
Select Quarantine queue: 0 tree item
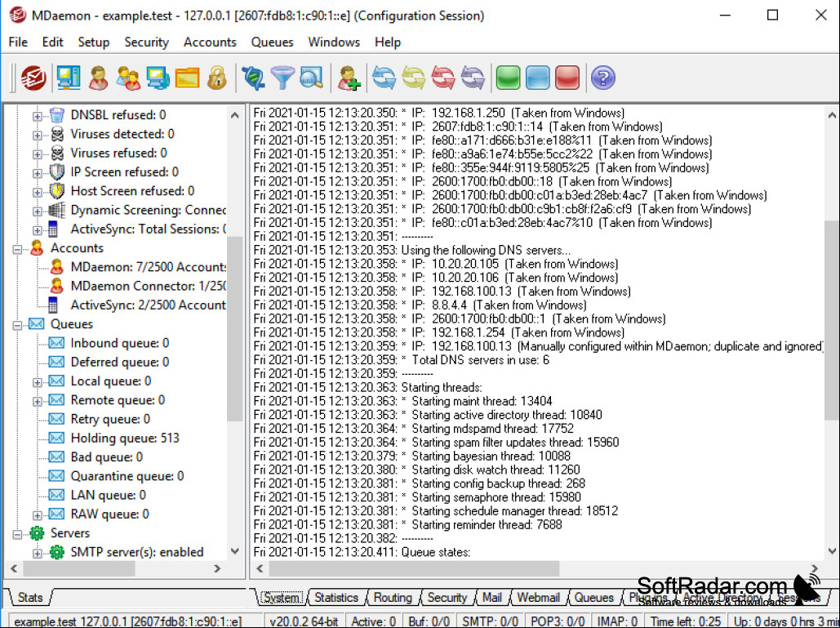click(127, 476)
